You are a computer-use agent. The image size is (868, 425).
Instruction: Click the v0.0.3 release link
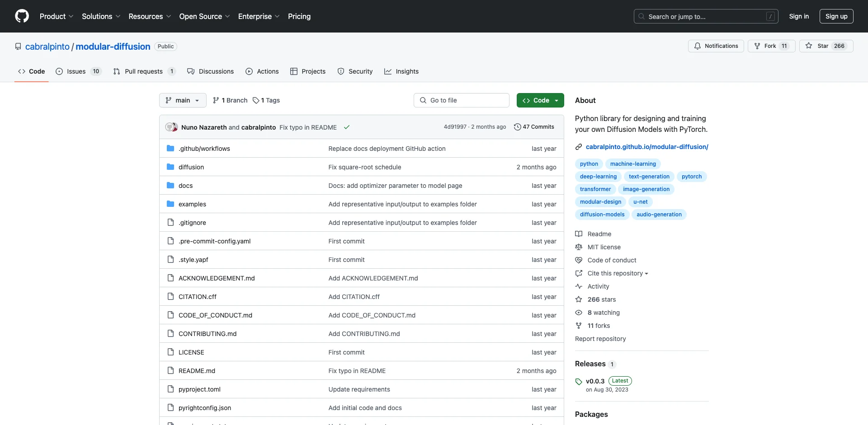(x=595, y=381)
